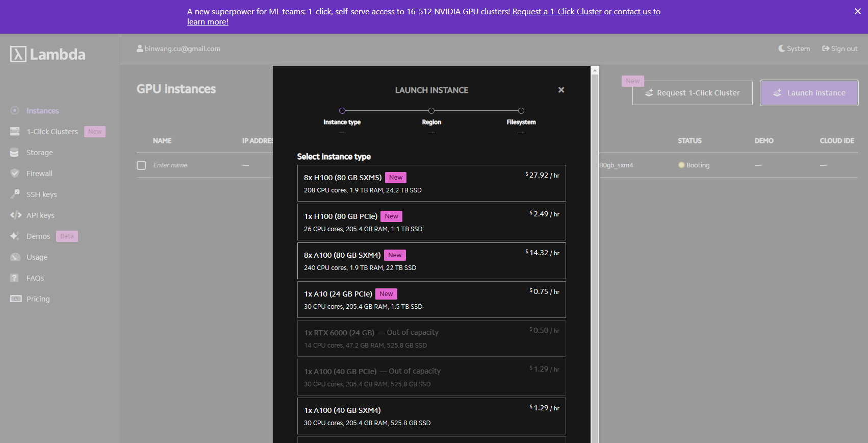868x443 pixels.
Task: Click the Usage gauge icon
Action: pos(15,257)
